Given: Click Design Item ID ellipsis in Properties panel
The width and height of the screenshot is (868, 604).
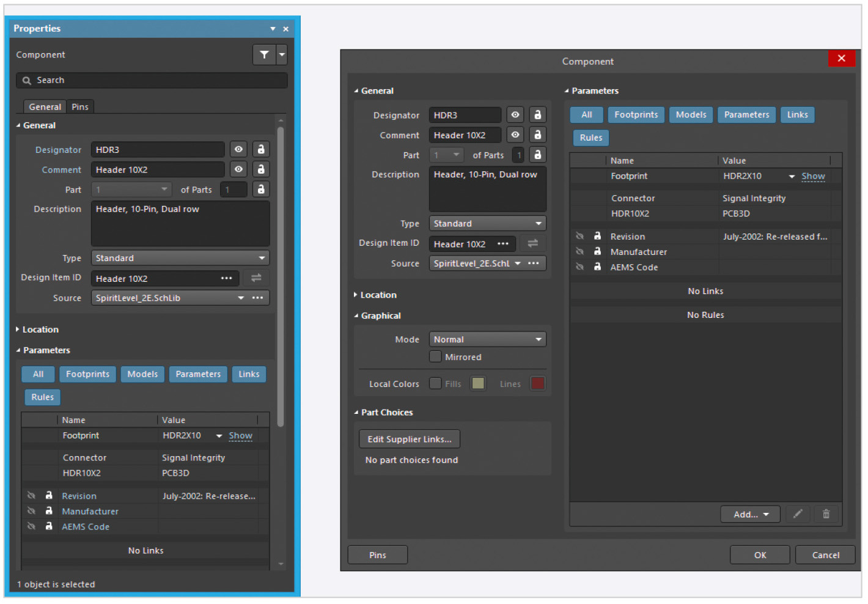Looking at the screenshot, I should tap(226, 278).
